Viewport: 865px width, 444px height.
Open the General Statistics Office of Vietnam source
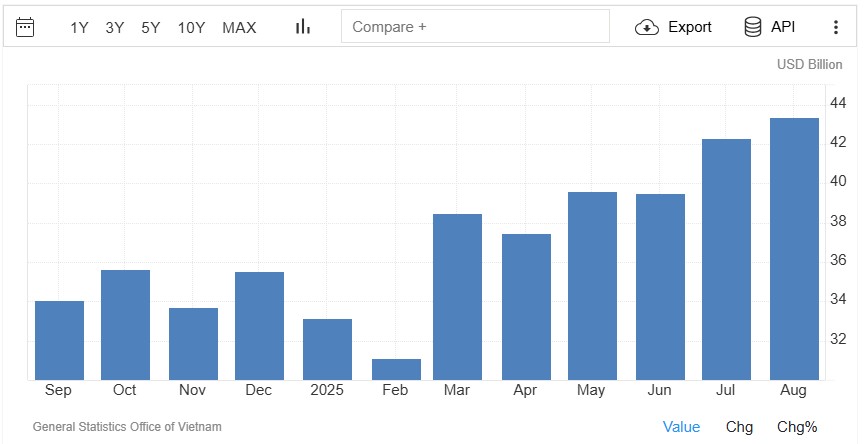127,427
